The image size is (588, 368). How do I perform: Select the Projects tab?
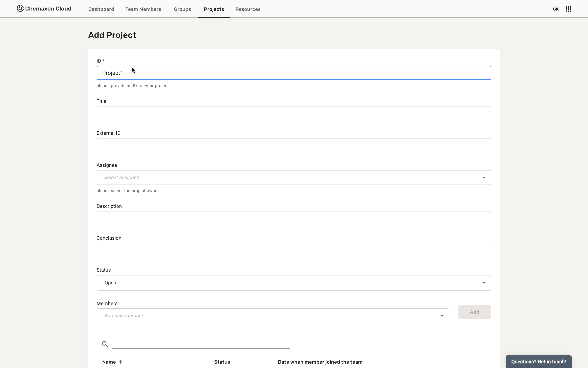(214, 9)
